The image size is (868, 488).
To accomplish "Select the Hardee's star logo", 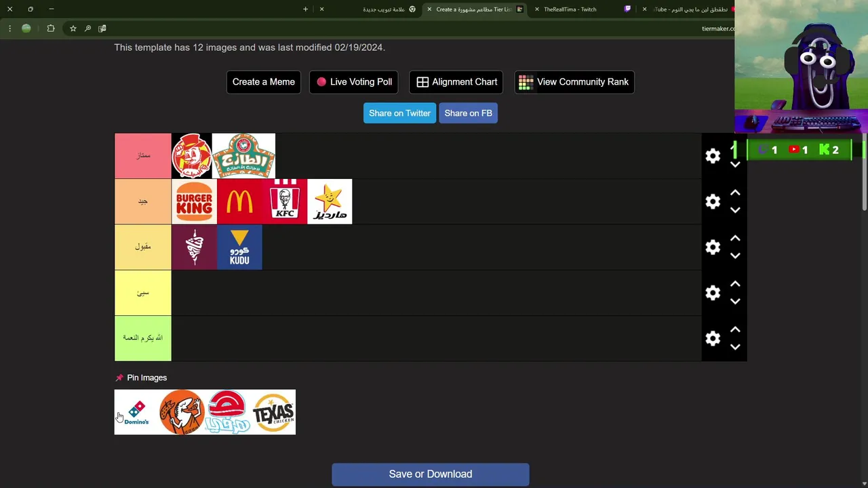I will click(330, 201).
